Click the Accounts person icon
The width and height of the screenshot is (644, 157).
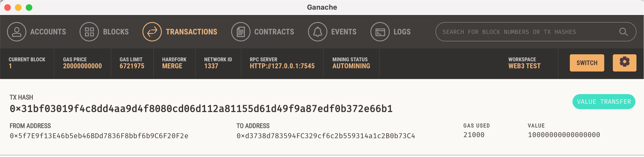point(17,32)
